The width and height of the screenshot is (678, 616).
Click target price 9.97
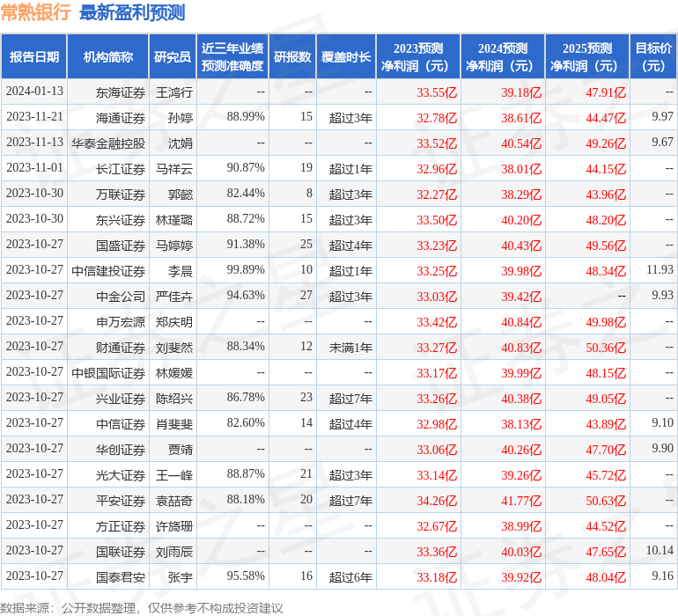coord(662,117)
